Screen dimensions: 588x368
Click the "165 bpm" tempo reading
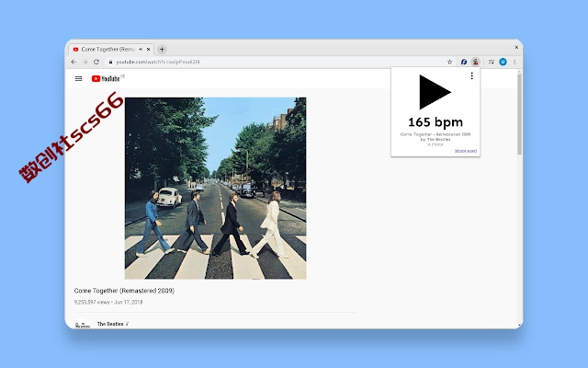tap(435, 122)
